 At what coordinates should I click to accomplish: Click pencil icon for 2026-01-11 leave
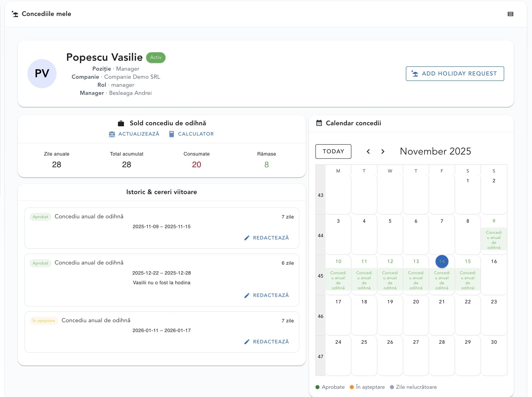[247, 342]
